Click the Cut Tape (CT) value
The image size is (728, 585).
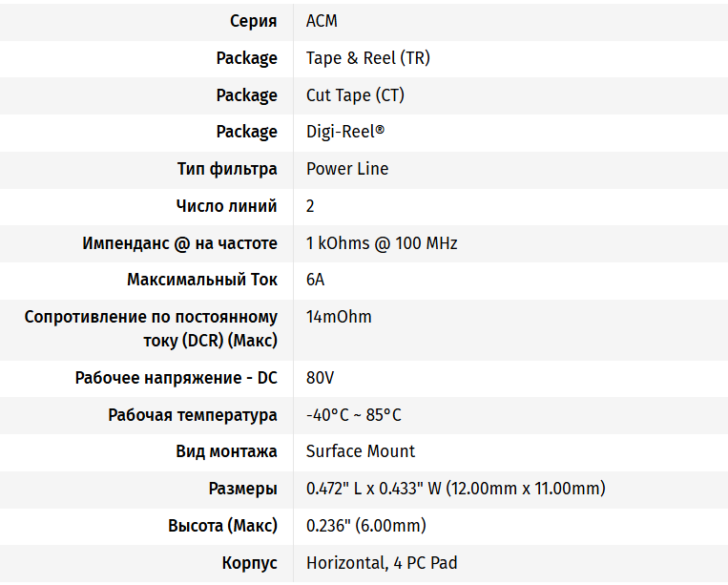355,95
